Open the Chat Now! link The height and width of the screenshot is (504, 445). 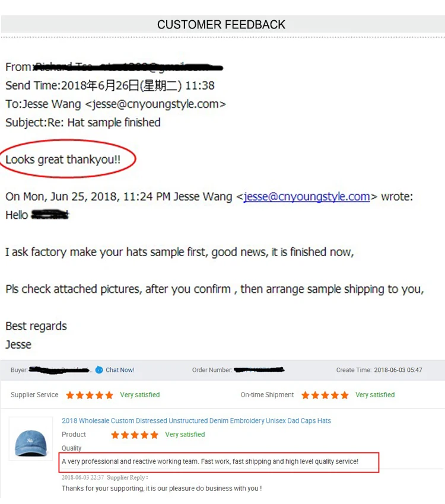point(120,370)
